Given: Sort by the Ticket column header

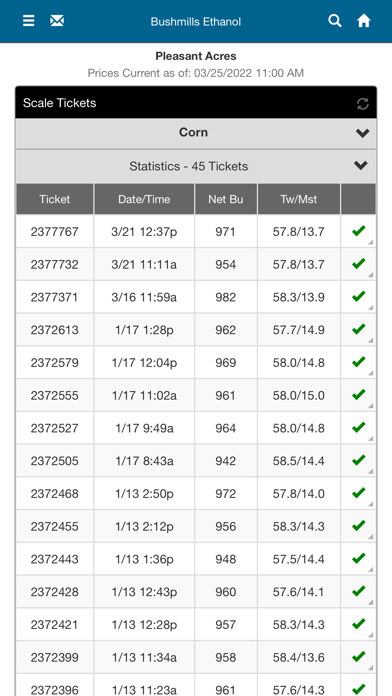Looking at the screenshot, I should tap(55, 199).
